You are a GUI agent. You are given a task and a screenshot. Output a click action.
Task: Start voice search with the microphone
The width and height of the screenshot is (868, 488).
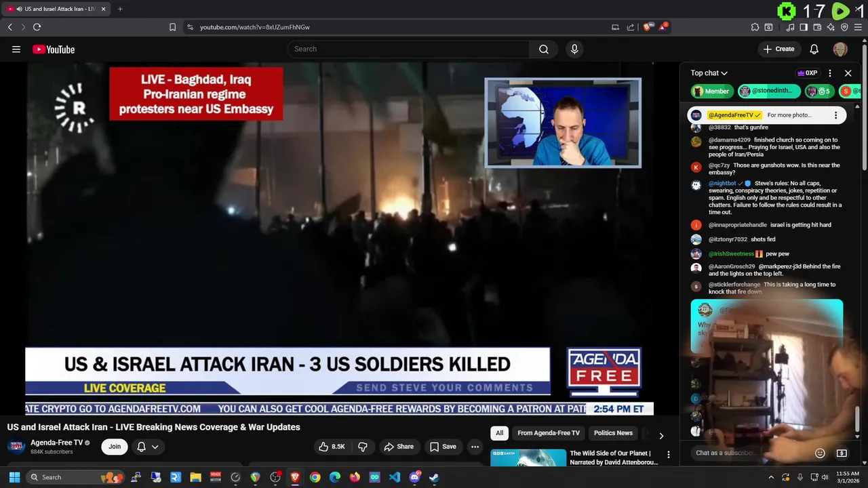(574, 49)
